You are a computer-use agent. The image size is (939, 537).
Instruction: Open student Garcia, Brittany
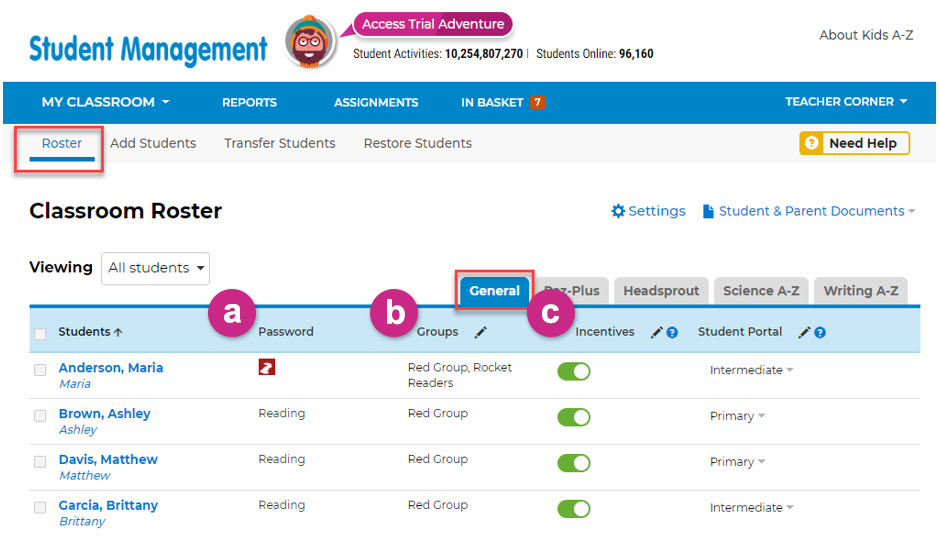[108, 505]
